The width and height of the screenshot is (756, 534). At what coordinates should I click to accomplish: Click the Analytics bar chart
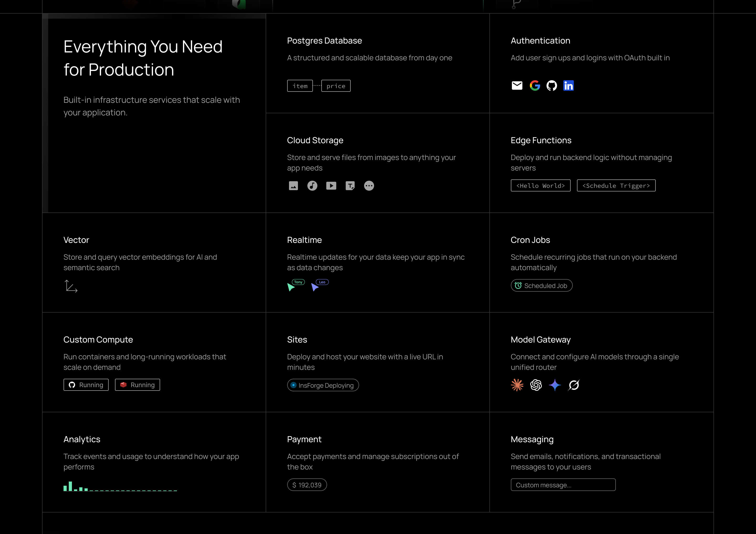120,486
